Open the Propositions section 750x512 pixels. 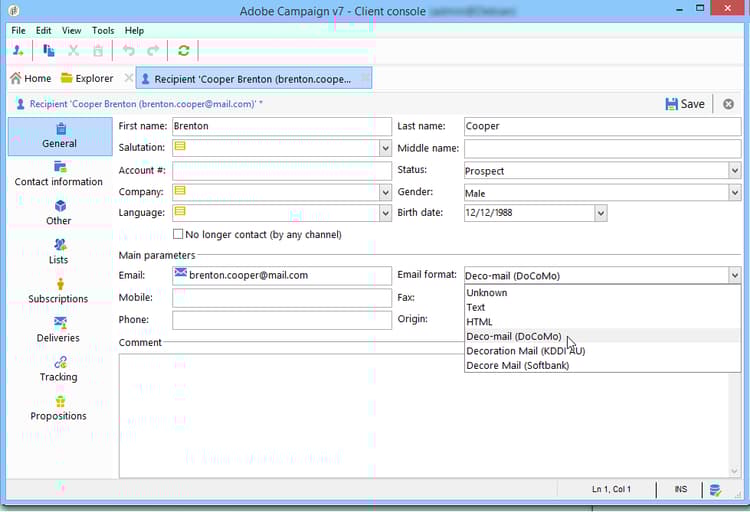coord(59,409)
